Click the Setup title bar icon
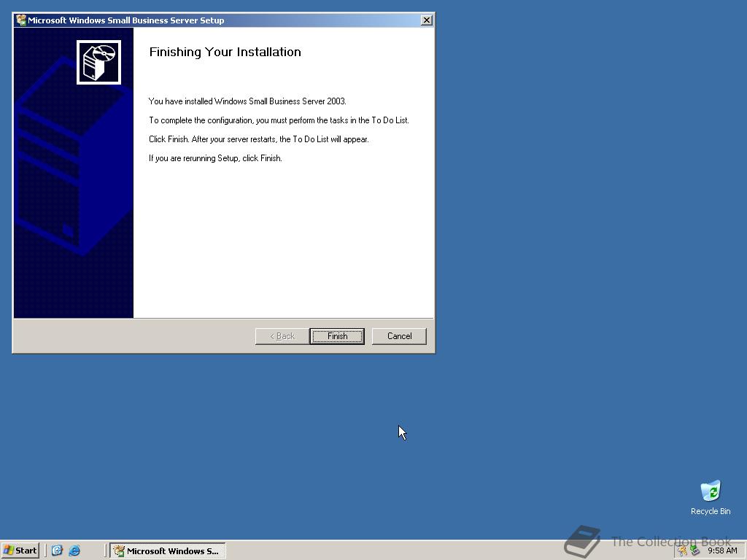 click(x=21, y=20)
